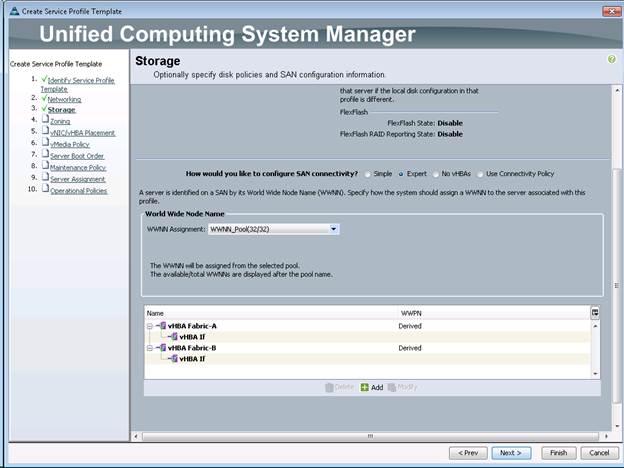Click FlexFlash State Disable value
The height and width of the screenshot is (468, 624).
click(450, 123)
